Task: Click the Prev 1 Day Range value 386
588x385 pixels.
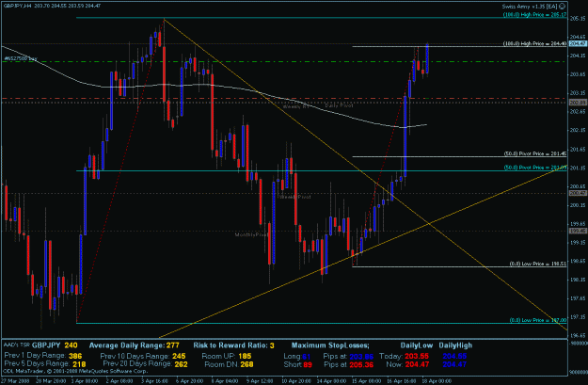Action: pos(76,356)
